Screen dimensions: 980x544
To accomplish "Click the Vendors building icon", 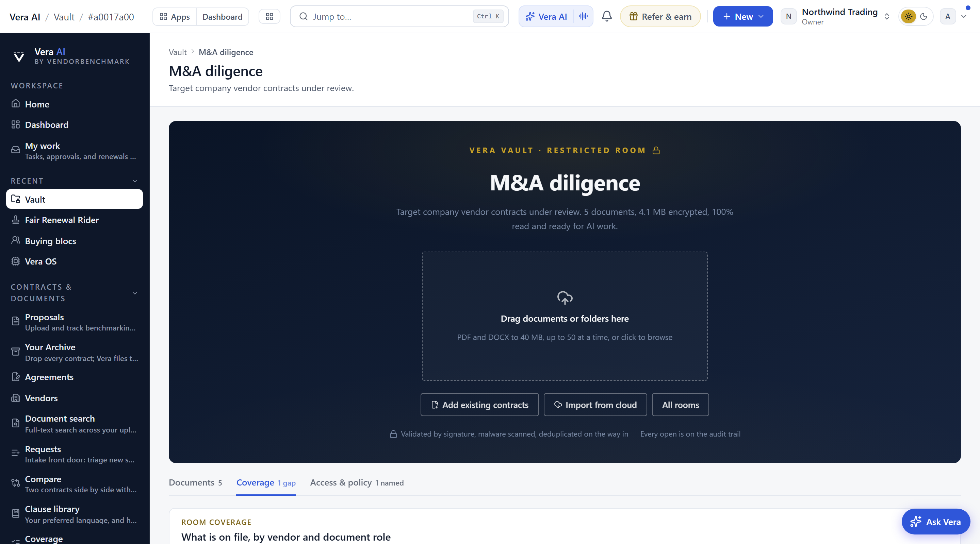I will point(16,398).
